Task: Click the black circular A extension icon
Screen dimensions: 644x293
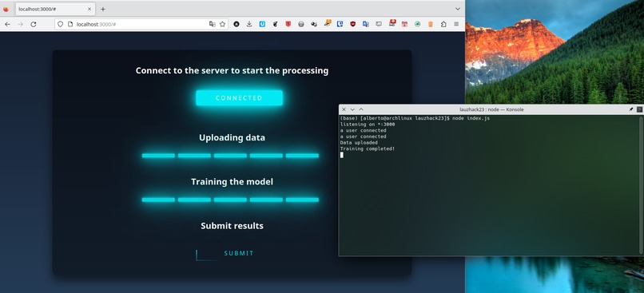Action: 237,24
